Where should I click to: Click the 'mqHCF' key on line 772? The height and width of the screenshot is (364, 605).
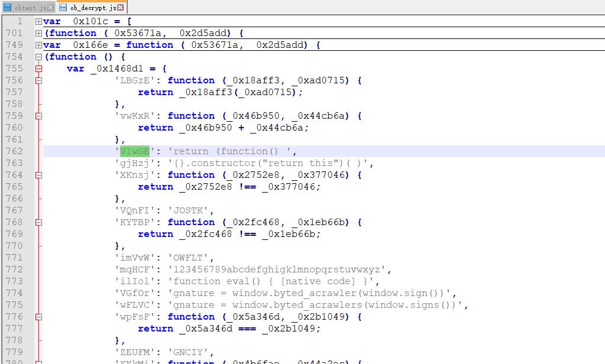(135, 269)
